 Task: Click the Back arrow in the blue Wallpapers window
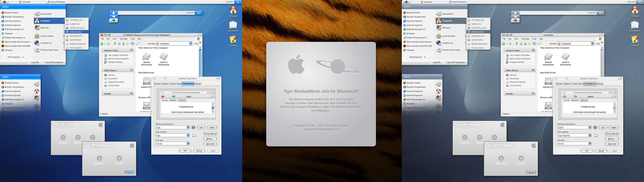(x=102, y=44)
